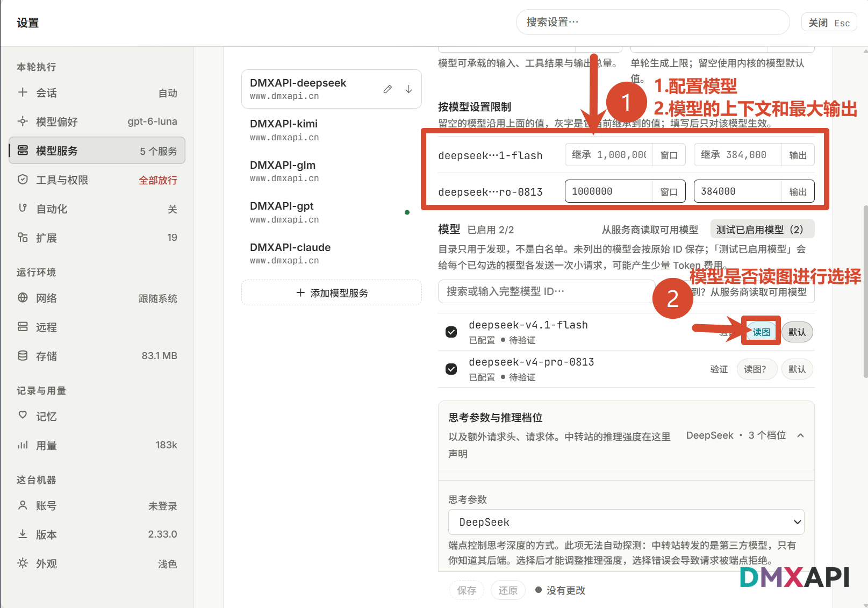
Task: Click the 还原 button
Action: pos(508,590)
